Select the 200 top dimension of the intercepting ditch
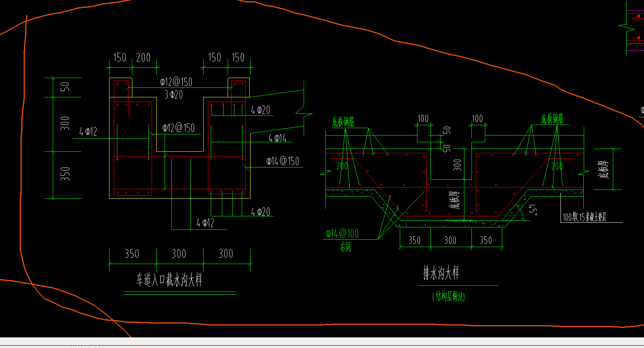 click(x=143, y=58)
